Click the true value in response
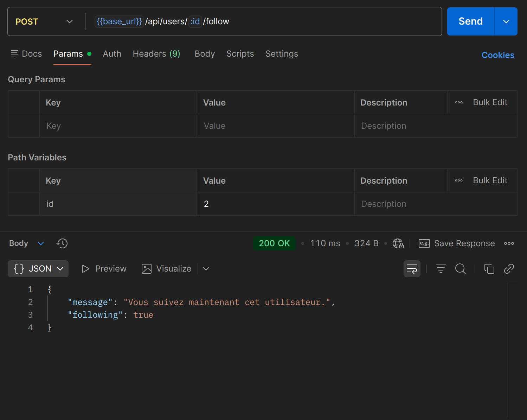The height and width of the screenshot is (420, 527). point(143,315)
